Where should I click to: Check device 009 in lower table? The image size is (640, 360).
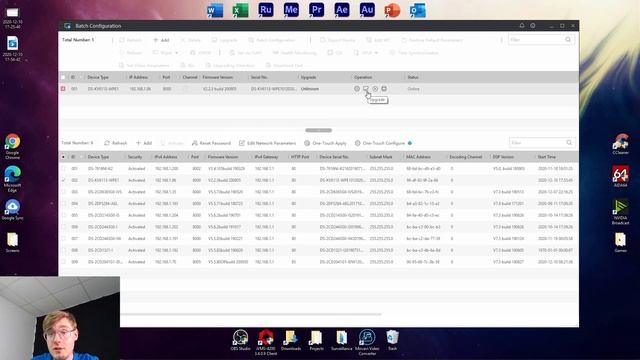[x=63, y=262]
